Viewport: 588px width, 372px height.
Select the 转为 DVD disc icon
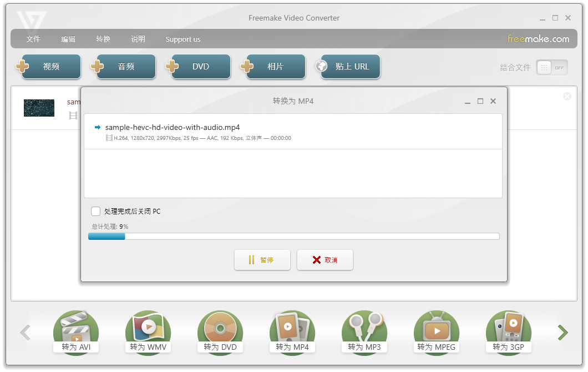[220, 332]
